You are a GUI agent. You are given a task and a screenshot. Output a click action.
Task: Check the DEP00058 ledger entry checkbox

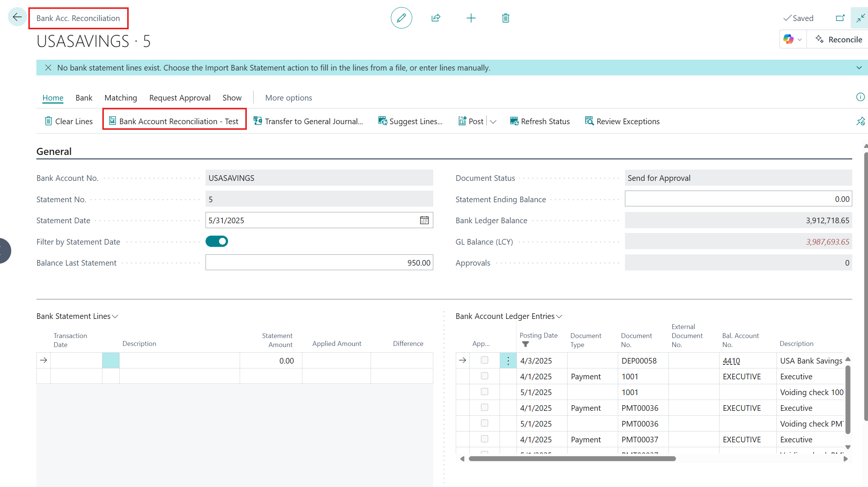484,360
